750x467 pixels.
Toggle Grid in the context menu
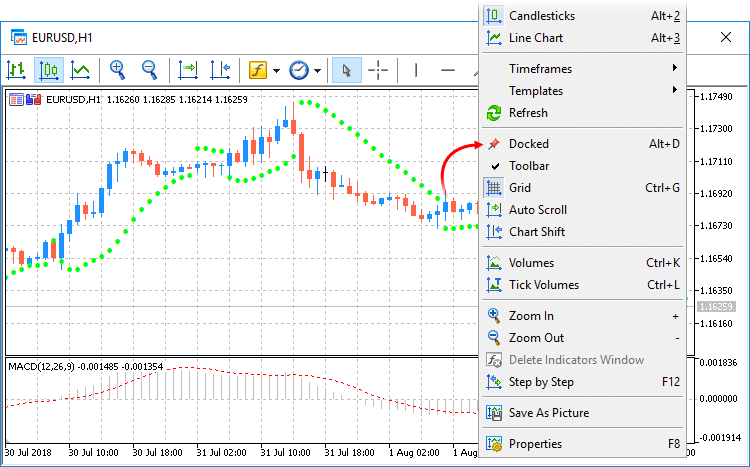tap(583, 188)
